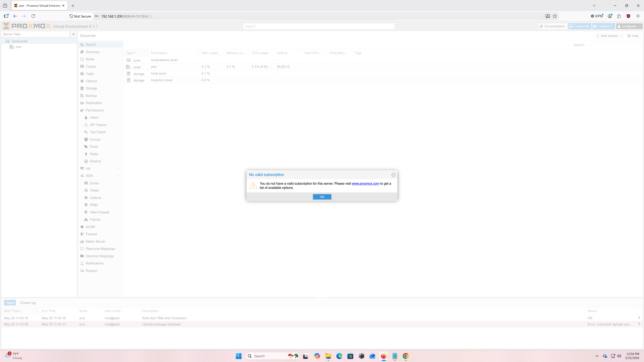Click the SDN Options gear icon
Image resolution: width=644 pixels, height=362 pixels.
coord(86,198)
